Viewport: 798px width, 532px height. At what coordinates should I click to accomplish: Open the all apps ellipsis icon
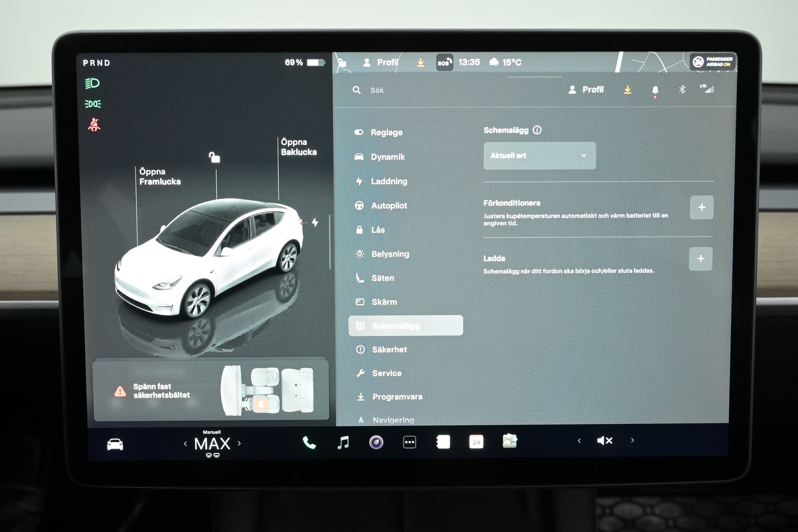coord(410,442)
